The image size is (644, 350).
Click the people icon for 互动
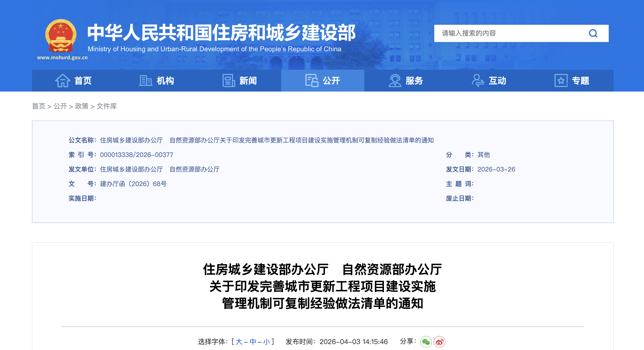478,80
